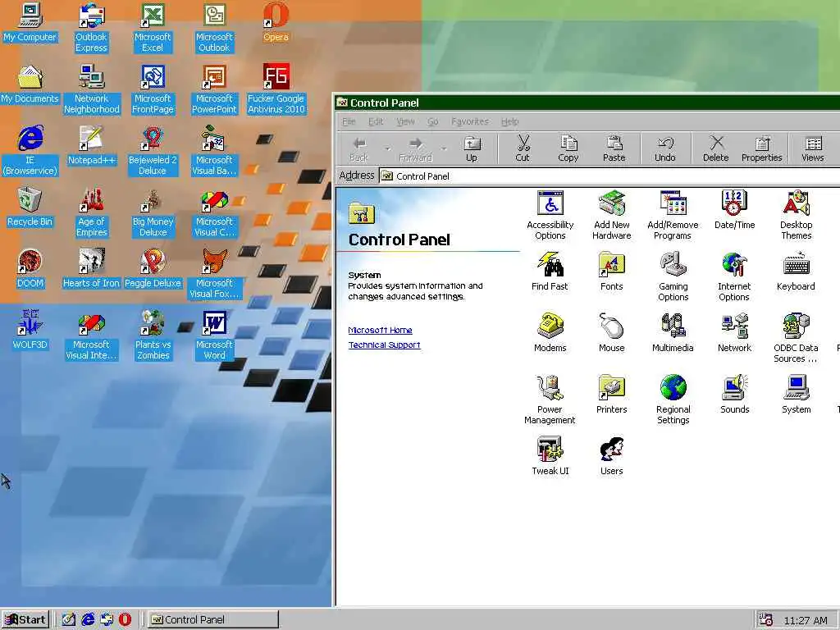The width and height of the screenshot is (840, 630).
Task: Click the Cut toolbar button
Action: [x=523, y=148]
